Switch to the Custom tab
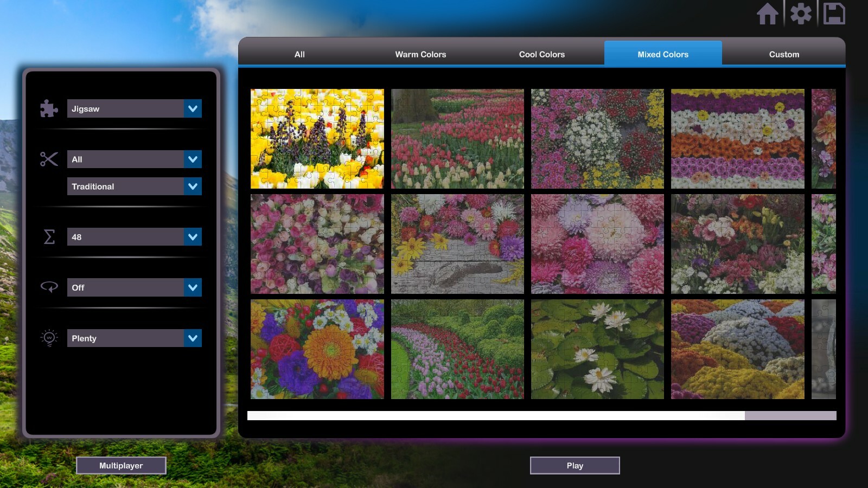Viewport: 868px width, 488px height. click(783, 54)
